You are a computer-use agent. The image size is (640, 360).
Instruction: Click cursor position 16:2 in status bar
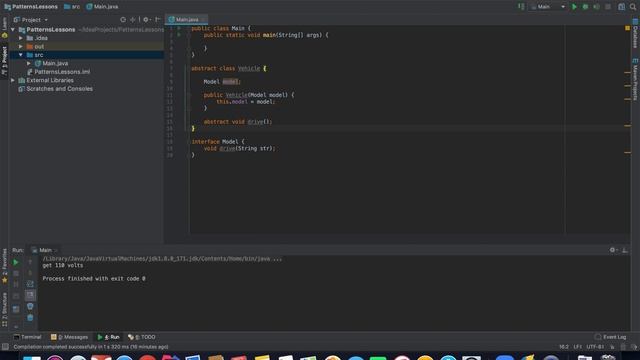coord(564,347)
